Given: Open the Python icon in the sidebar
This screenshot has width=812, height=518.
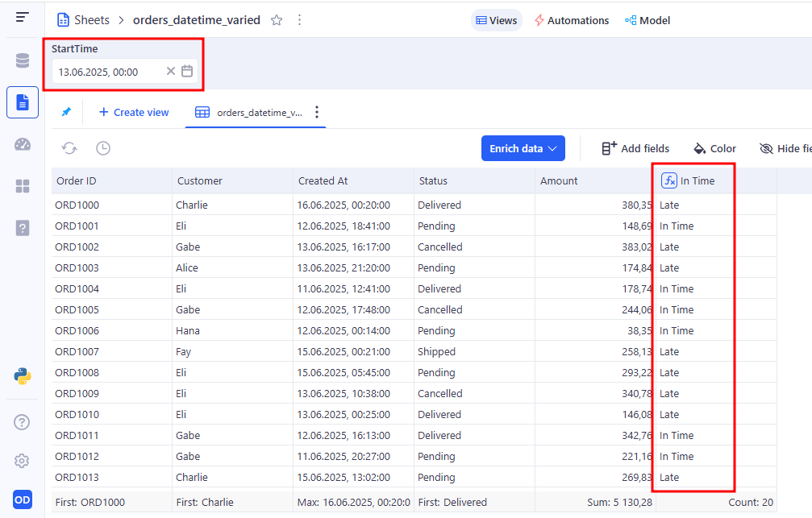Looking at the screenshot, I should click(x=23, y=376).
